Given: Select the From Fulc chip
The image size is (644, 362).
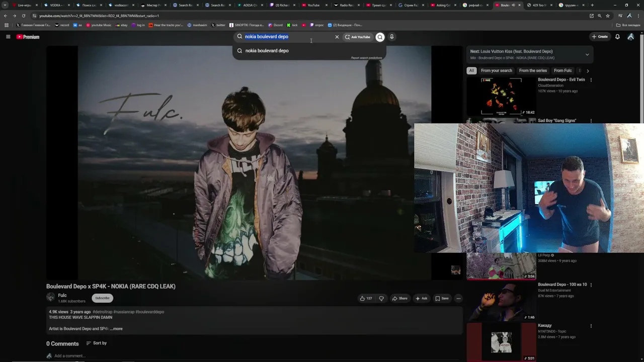Looking at the screenshot, I should tap(562, 71).
